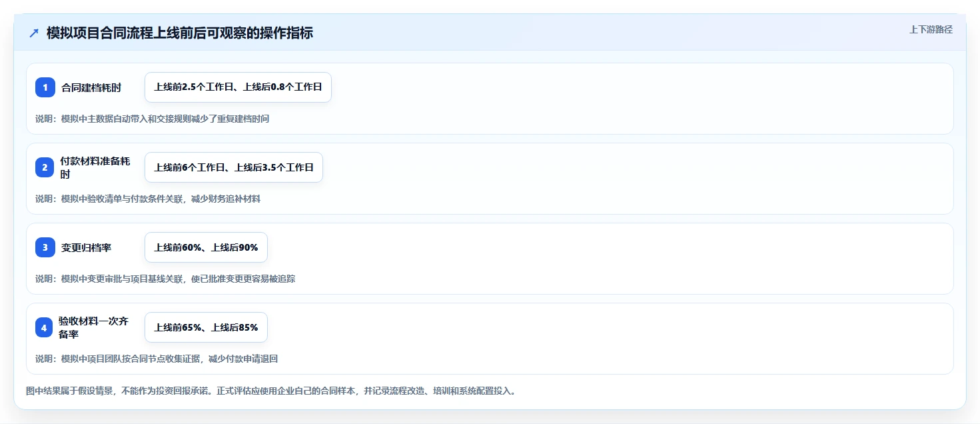
Task: Select the number 1 badge for 合同建档耗时
Action: tap(45, 87)
